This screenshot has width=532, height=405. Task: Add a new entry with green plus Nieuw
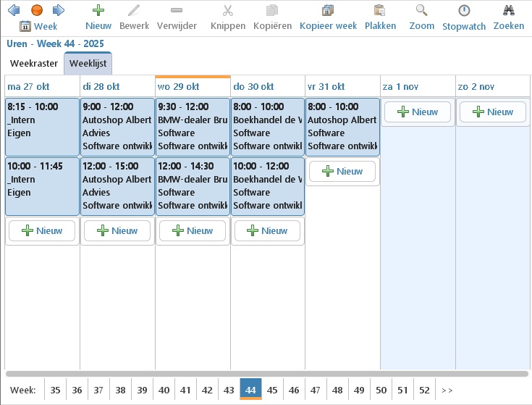98,17
